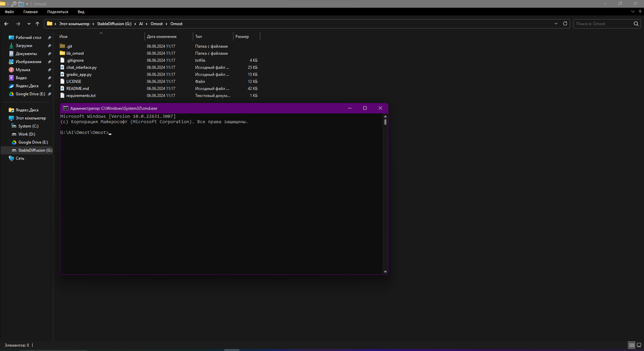Viewport: 644px width, 351px height.
Task: Open the Properties wrench icon in the quick access toolbar
Action: coord(14,3)
